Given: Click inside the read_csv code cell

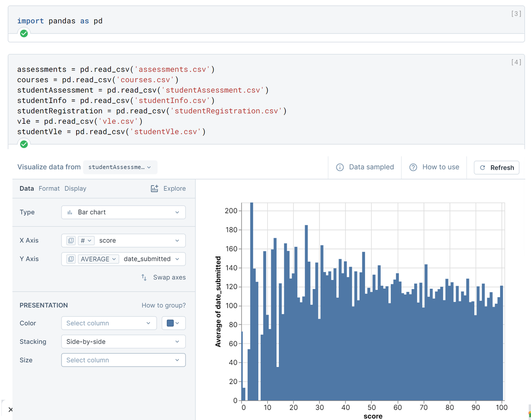Looking at the screenshot, I should [265, 100].
